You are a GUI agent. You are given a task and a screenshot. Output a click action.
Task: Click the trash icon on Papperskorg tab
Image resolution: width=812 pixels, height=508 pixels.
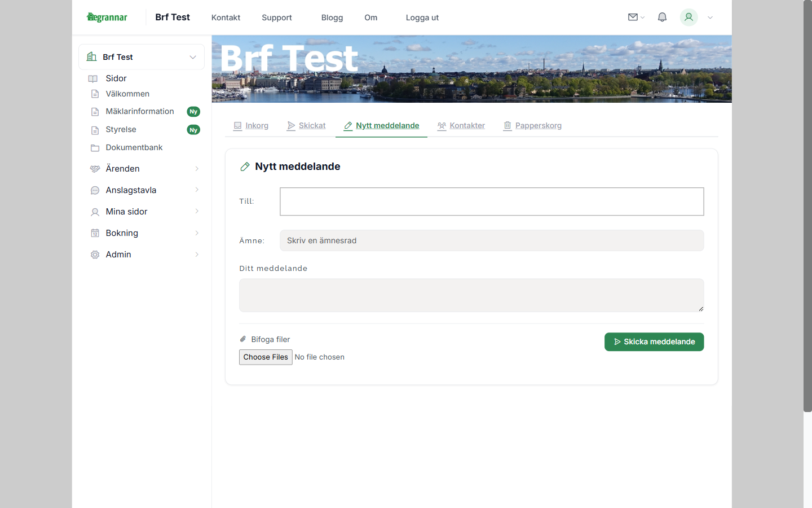[507, 125]
